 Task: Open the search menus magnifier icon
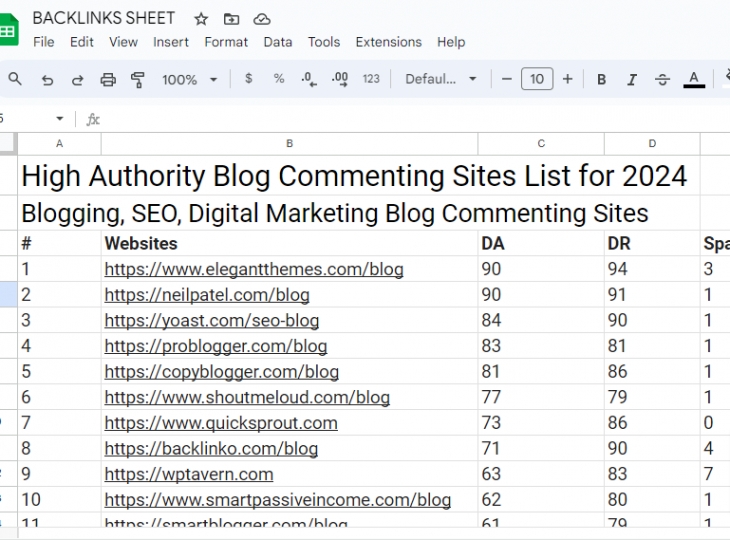(15, 79)
